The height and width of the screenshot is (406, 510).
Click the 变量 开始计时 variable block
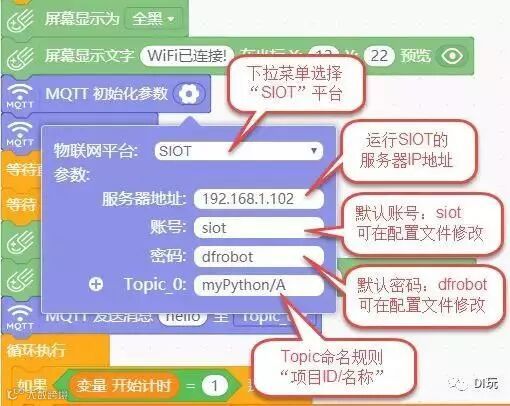(x=123, y=386)
